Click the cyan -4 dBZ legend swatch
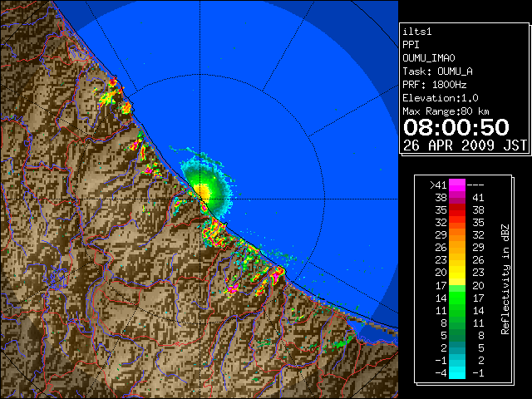532x399 pixels. click(457, 372)
